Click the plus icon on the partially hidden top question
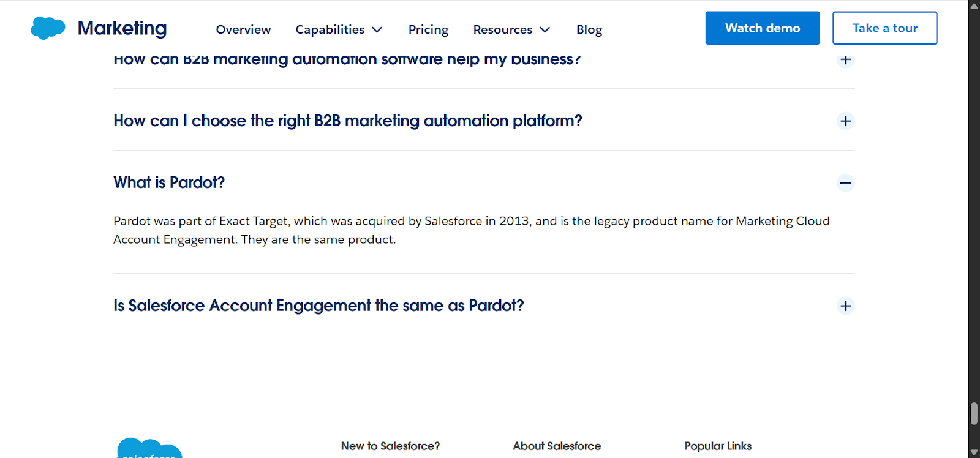980x458 pixels. [845, 60]
